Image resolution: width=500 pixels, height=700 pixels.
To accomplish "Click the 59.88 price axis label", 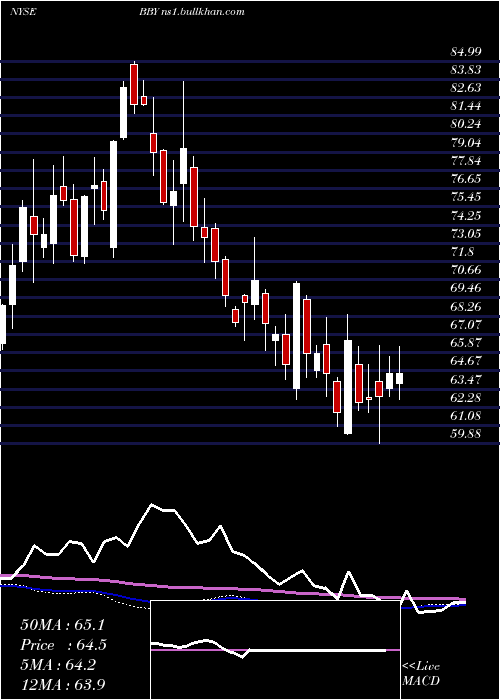I will pos(466,433).
